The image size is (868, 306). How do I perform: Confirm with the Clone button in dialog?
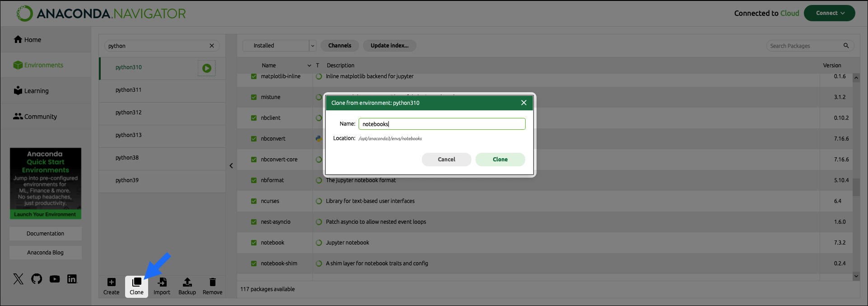click(500, 160)
